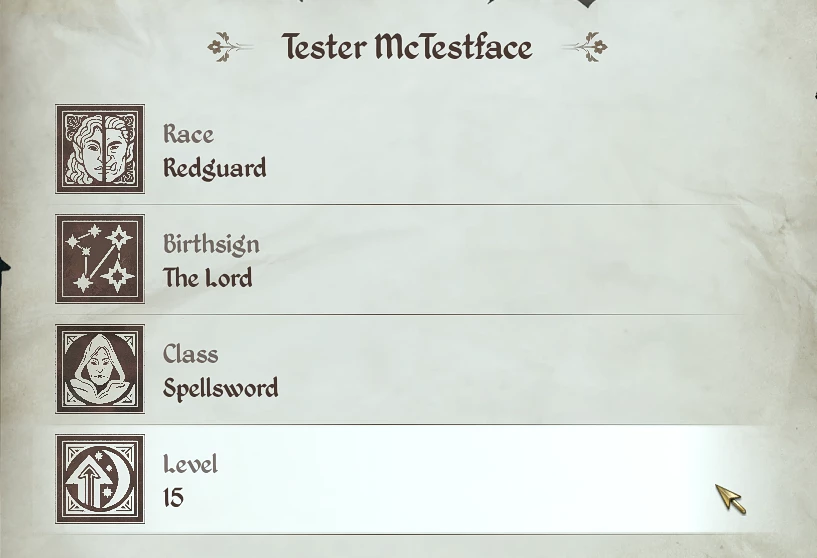817x558 pixels.
Task: Click the hooded Class icon
Action: pyautogui.click(x=100, y=369)
